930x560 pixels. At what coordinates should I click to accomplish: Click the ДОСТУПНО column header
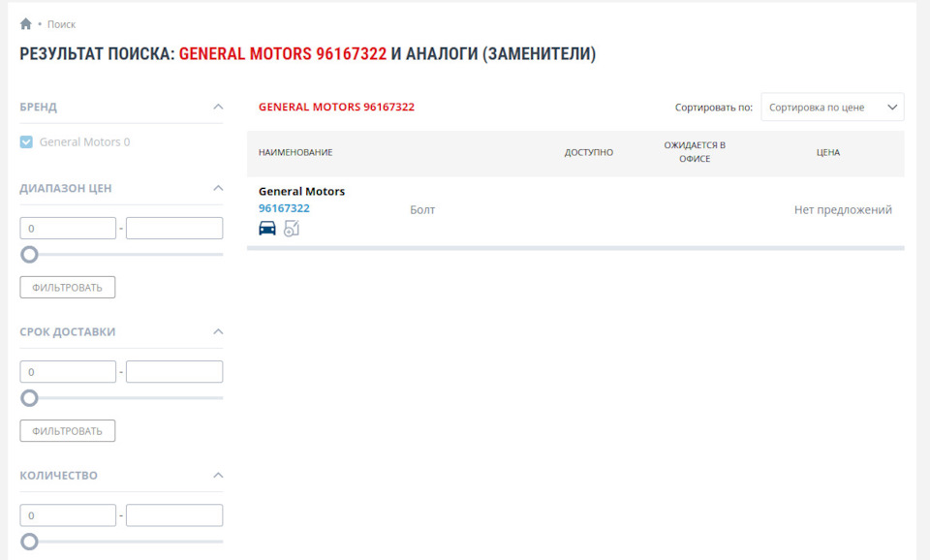[x=588, y=152]
